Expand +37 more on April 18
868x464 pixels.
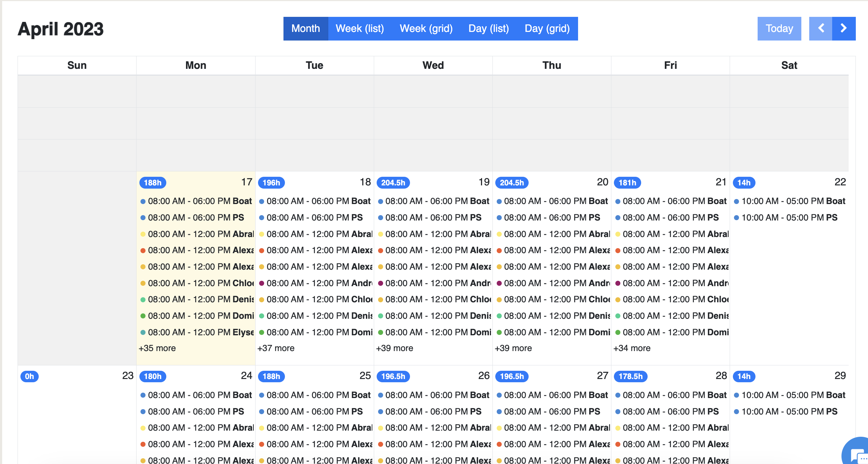pyautogui.click(x=276, y=348)
